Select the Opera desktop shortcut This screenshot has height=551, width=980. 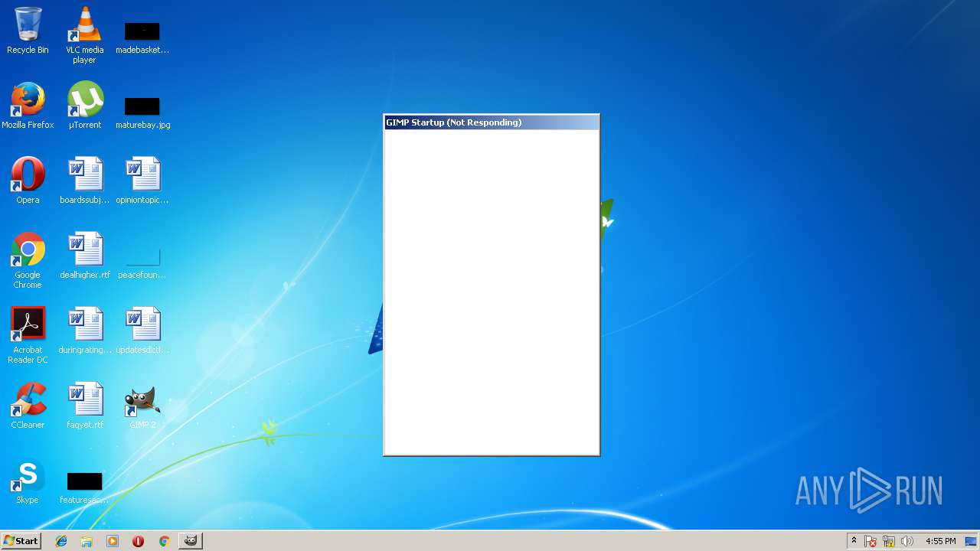coord(28,181)
